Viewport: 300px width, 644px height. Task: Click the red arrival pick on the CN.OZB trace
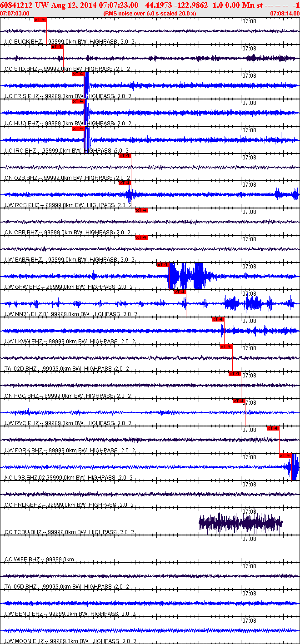pyautogui.click(x=125, y=156)
